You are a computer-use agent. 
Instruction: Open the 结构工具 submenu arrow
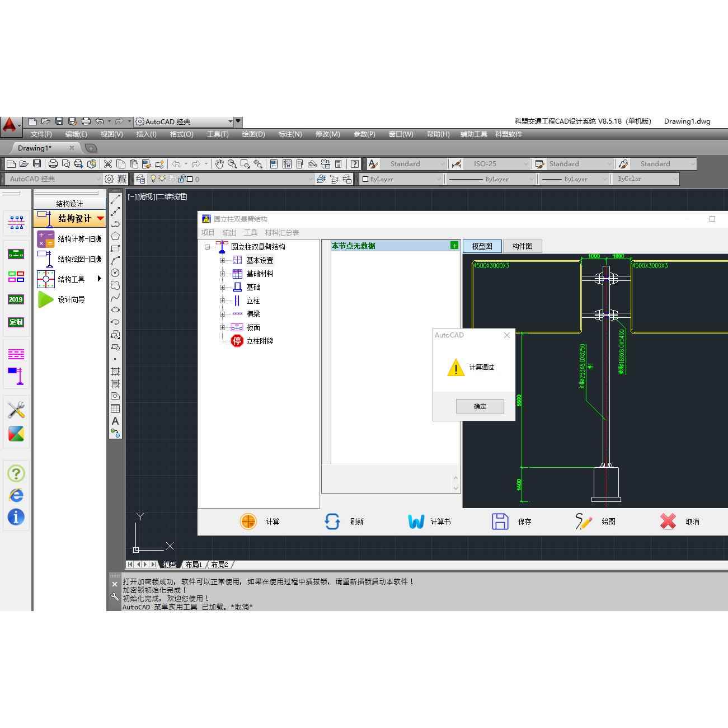click(100, 279)
